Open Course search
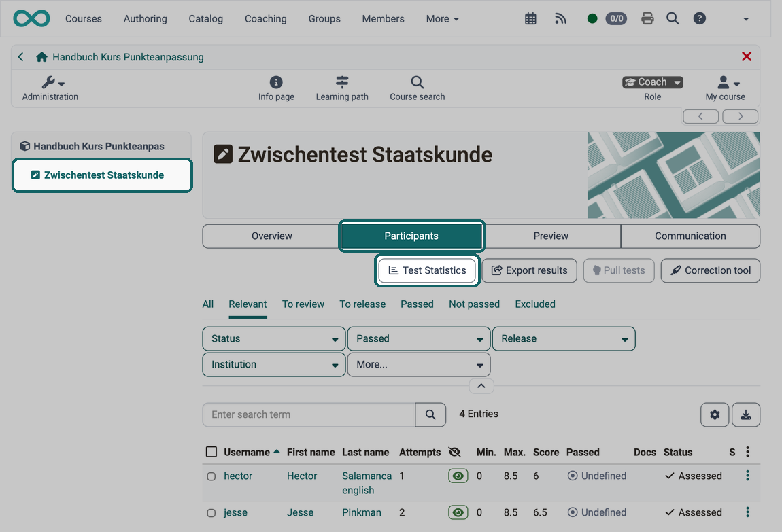This screenshot has width=782, height=532. pyautogui.click(x=418, y=88)
